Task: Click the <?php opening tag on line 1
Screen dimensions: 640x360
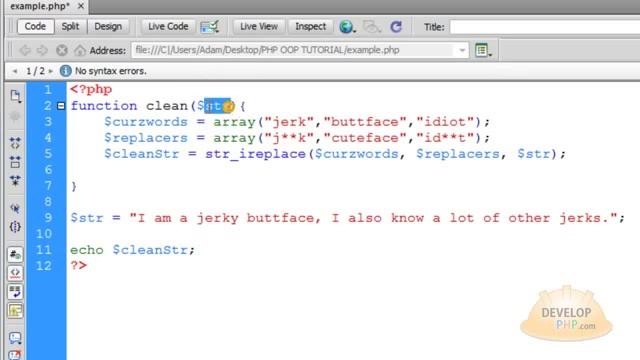Action: [x=91, y=89]
